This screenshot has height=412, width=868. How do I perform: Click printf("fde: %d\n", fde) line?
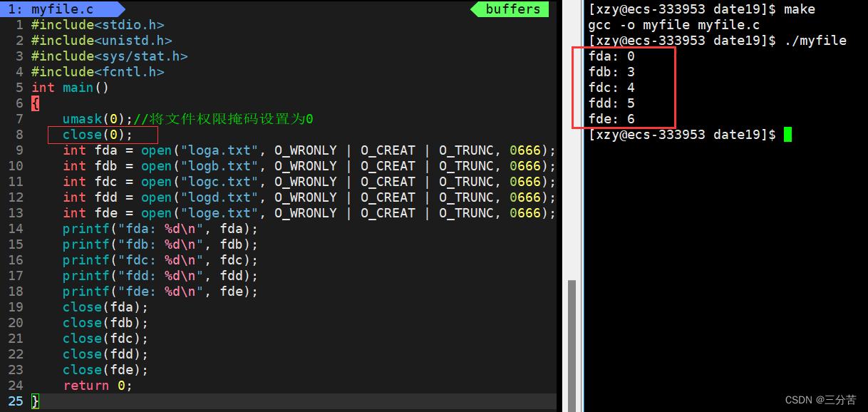tap(160, 292)
